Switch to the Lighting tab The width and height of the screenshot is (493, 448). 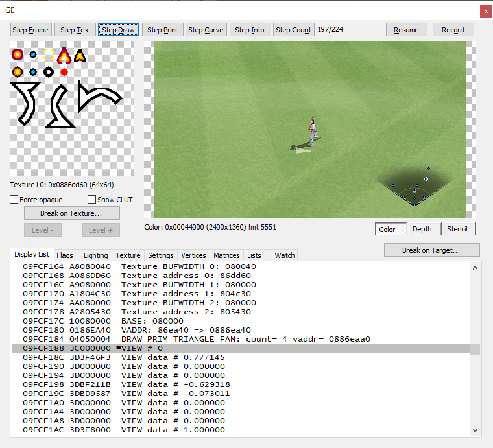tap(96, 255)
